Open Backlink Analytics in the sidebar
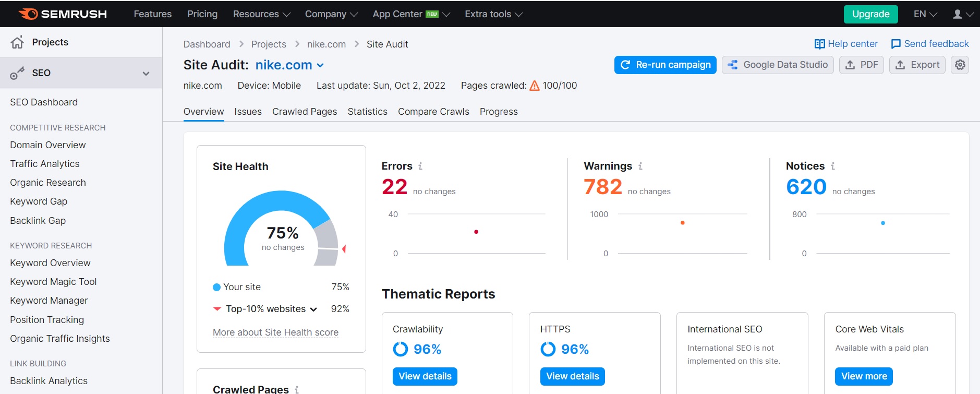 [x=49, y=381]
